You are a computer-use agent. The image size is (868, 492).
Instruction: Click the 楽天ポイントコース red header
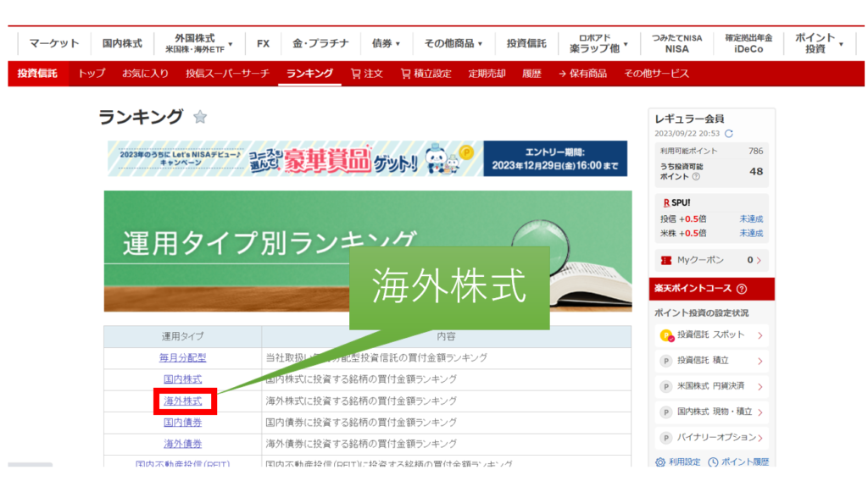click(712, 289)
